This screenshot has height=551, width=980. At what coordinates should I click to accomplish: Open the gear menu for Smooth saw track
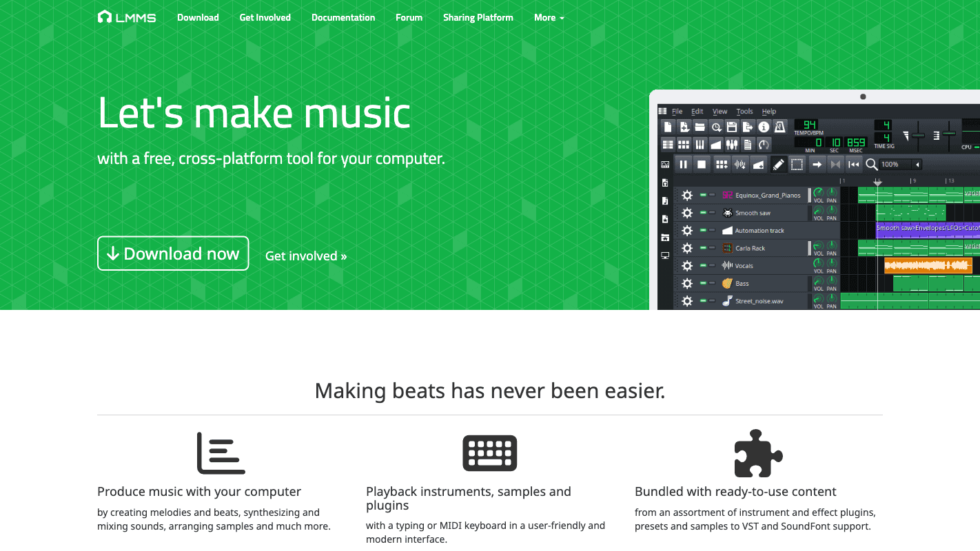point(687,213)
